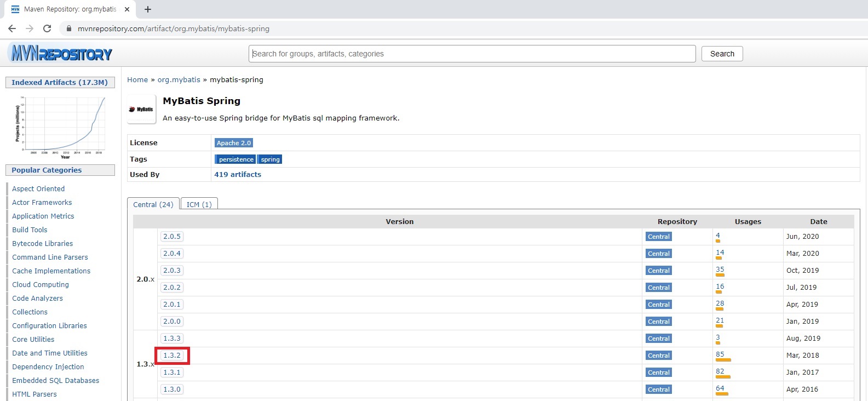The height and width of the screenshot is (401, 868).
Task: Open Command Line Parsers category
Action: click(x=50, y=257)
